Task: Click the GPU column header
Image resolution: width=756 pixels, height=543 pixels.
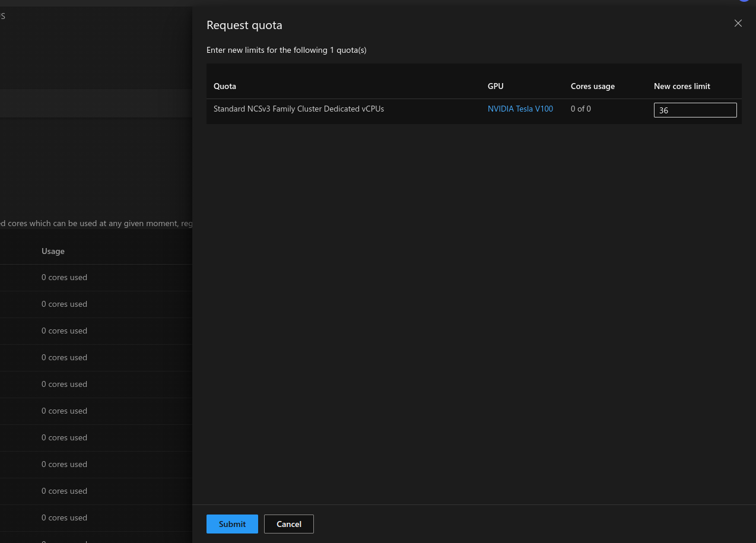Action: tap(495, 86)
